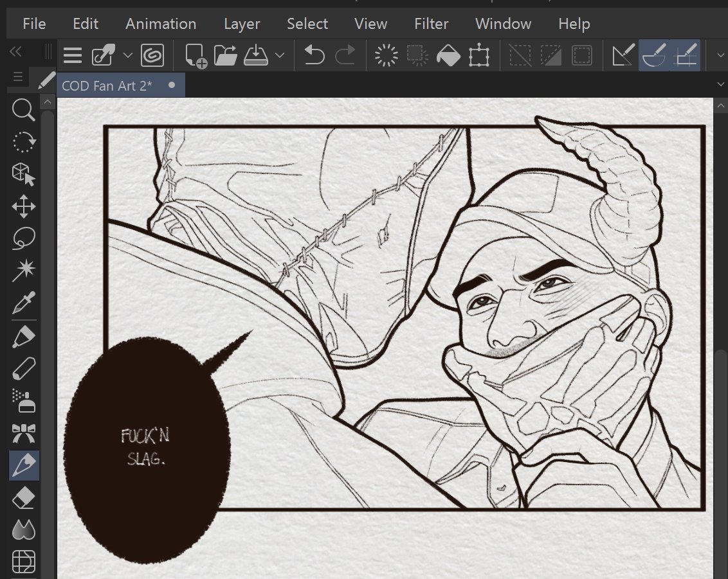Select the Pen marker tool

click(x=24, y=337)
